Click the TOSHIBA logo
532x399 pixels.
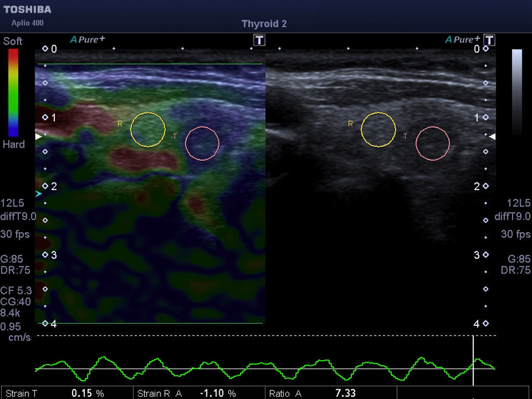coord(27,10)
